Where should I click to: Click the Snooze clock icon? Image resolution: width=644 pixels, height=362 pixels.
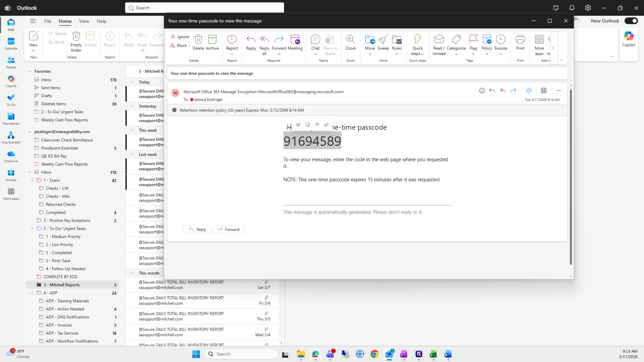tap(500, 40)
